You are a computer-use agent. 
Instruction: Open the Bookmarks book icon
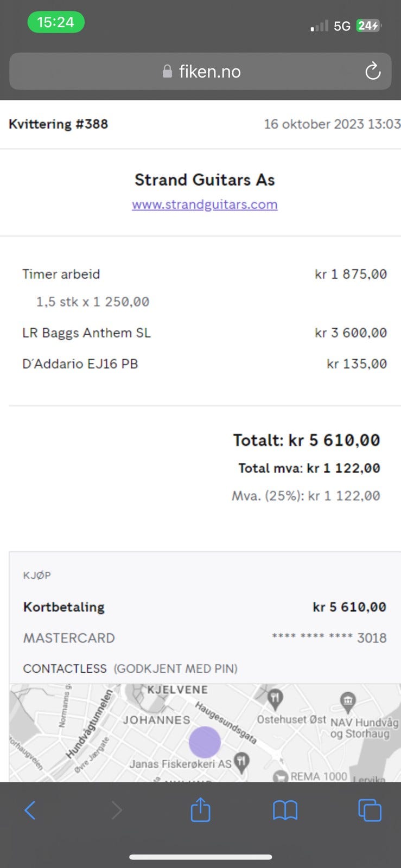285,810
